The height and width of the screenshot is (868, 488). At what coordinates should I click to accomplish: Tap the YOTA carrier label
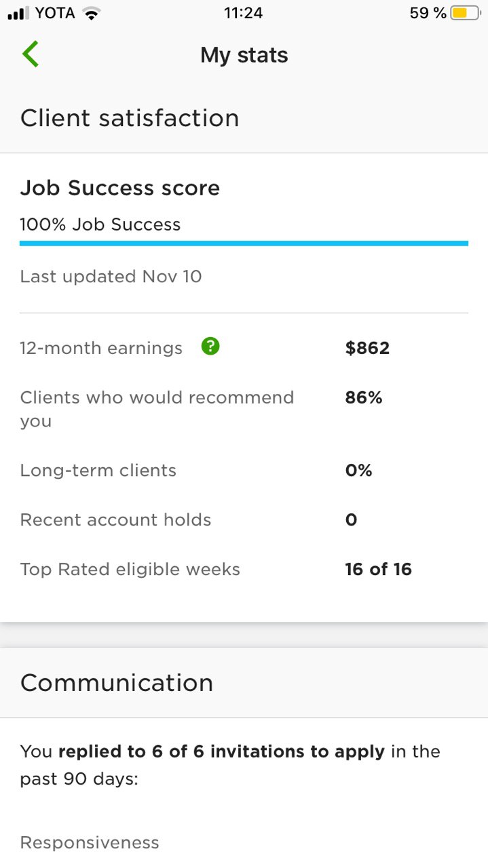55,13
